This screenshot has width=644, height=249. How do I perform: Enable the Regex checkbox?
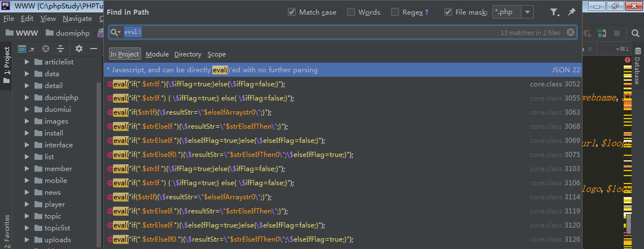395,12
